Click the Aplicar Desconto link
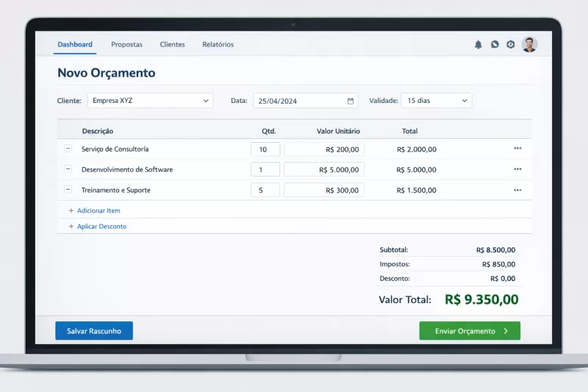The image size is (588, 392). click(x=101, y=227)
